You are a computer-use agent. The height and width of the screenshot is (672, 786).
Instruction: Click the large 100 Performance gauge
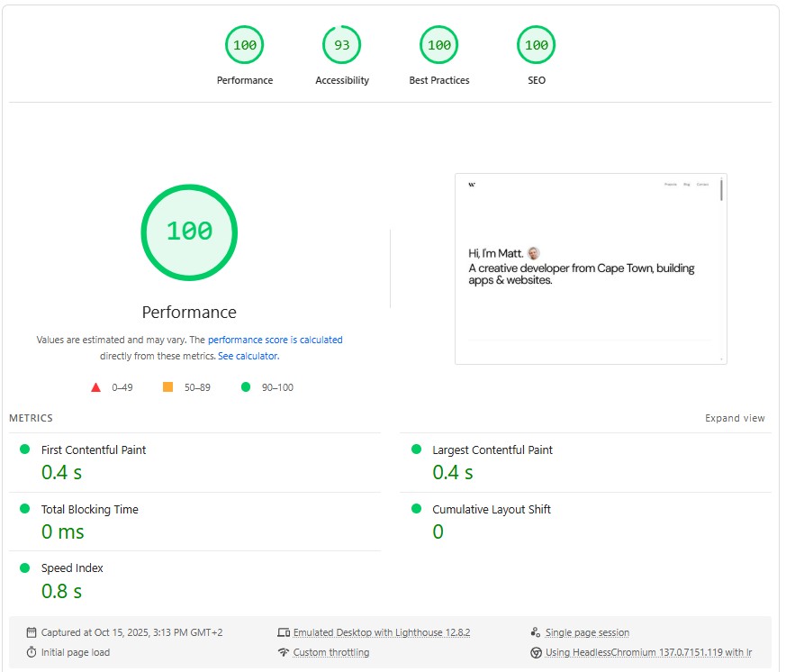coord(189,232)
